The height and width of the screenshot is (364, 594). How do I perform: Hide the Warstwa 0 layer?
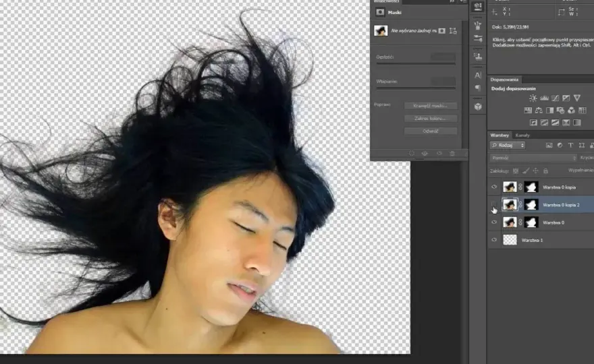coord(494,222)
